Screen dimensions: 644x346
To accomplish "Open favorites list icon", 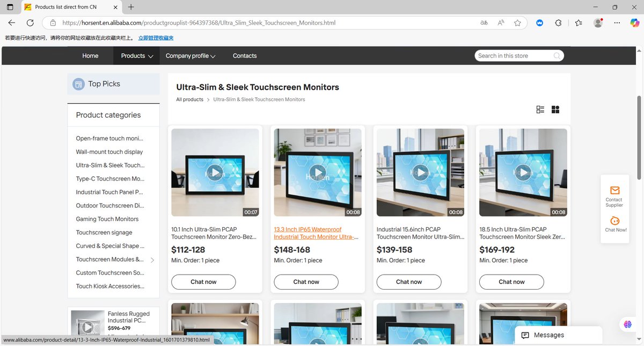I will click(x=579, y=23).
